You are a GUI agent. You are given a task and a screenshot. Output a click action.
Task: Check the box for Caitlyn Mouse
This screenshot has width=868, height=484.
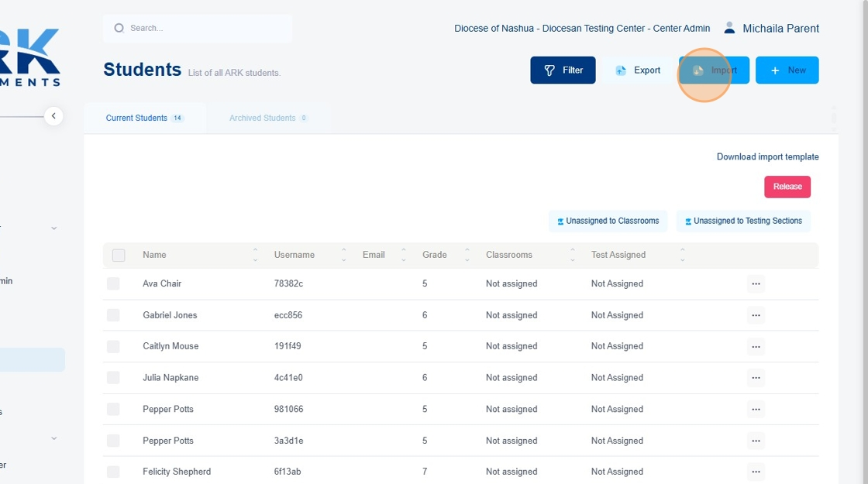[113, 346]
